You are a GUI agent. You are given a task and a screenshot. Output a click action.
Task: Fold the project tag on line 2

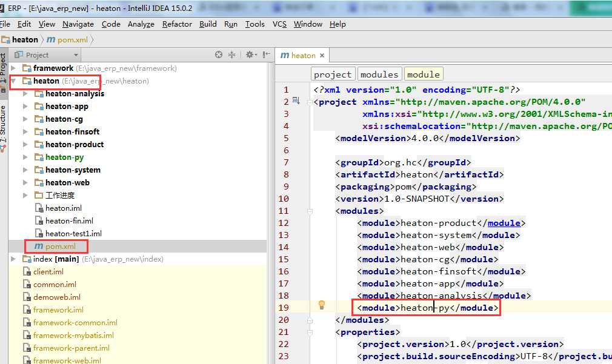tap(310, 102)
